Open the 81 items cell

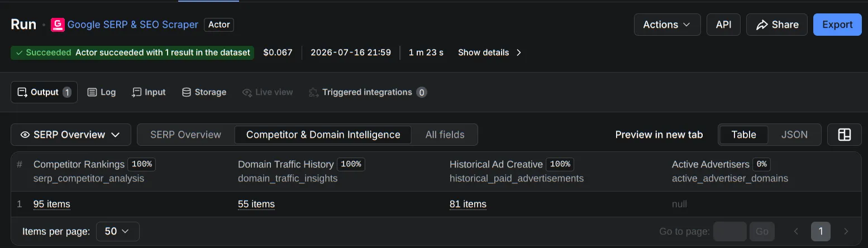[x=468, y=204]
